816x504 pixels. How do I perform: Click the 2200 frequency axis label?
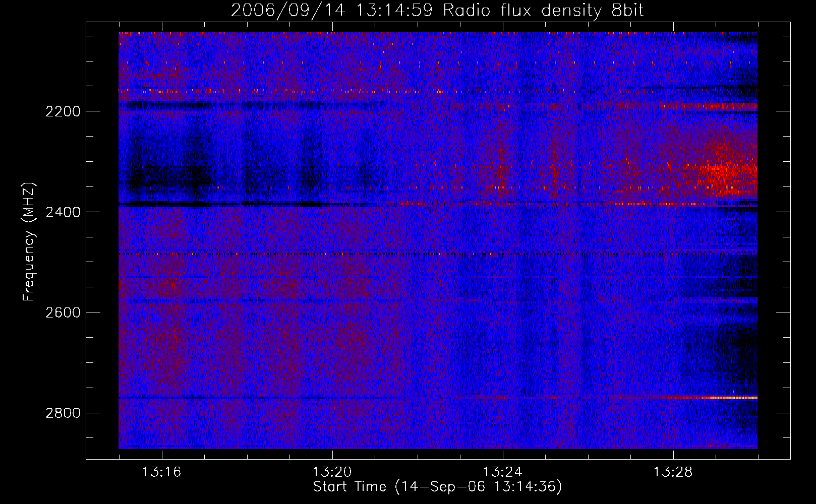coord(63,111)
